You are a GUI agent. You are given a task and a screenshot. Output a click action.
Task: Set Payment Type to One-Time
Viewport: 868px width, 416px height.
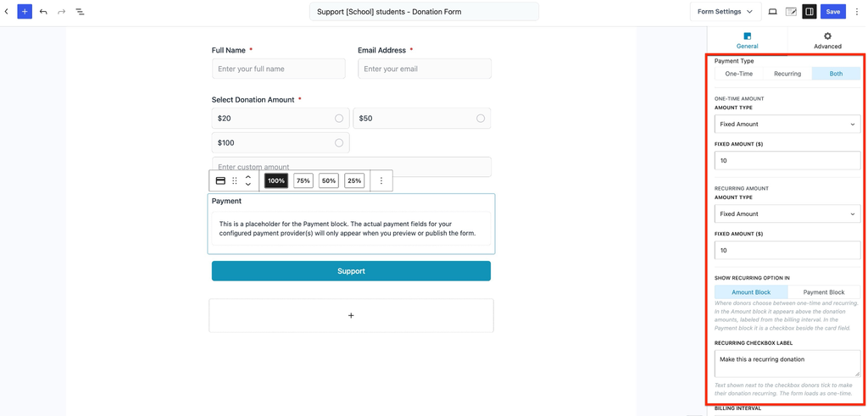point(738,74)
